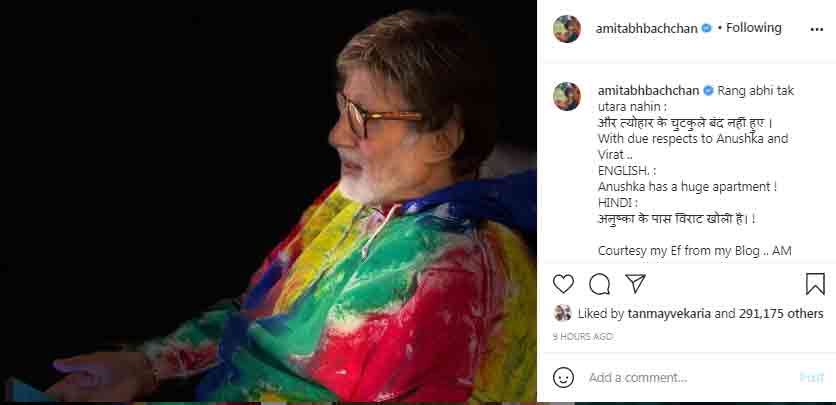Click the paper plane Share icon
836x405 pixels.
click(x=635, y=284)
